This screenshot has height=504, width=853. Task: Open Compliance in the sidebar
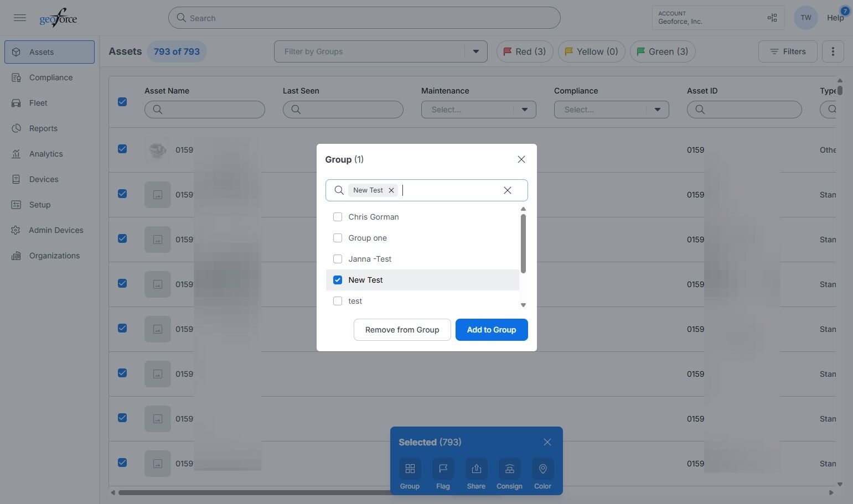tap(49, 77)
